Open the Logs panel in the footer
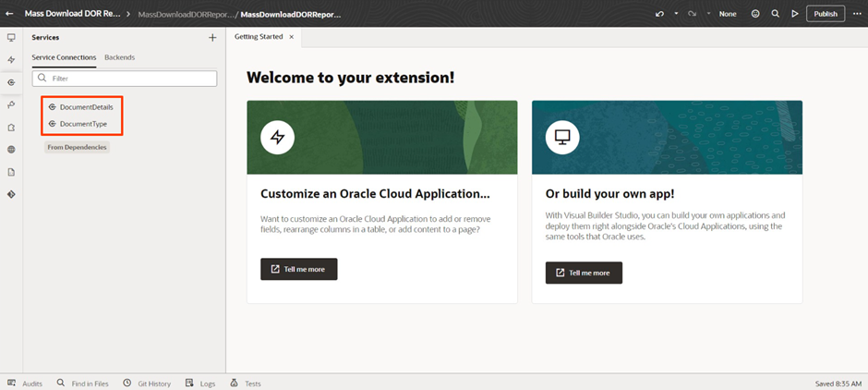This screenshot has height=390, width=868. point(200,384)
